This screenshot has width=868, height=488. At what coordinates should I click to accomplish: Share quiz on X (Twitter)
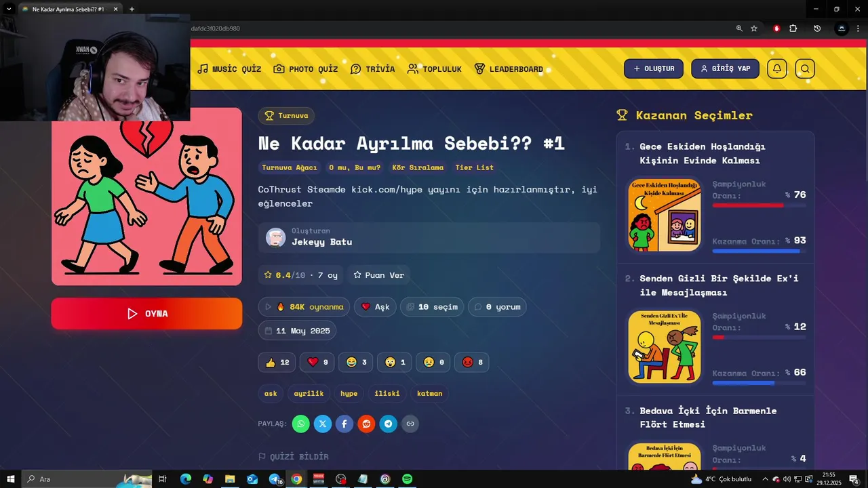click(323, 424)
